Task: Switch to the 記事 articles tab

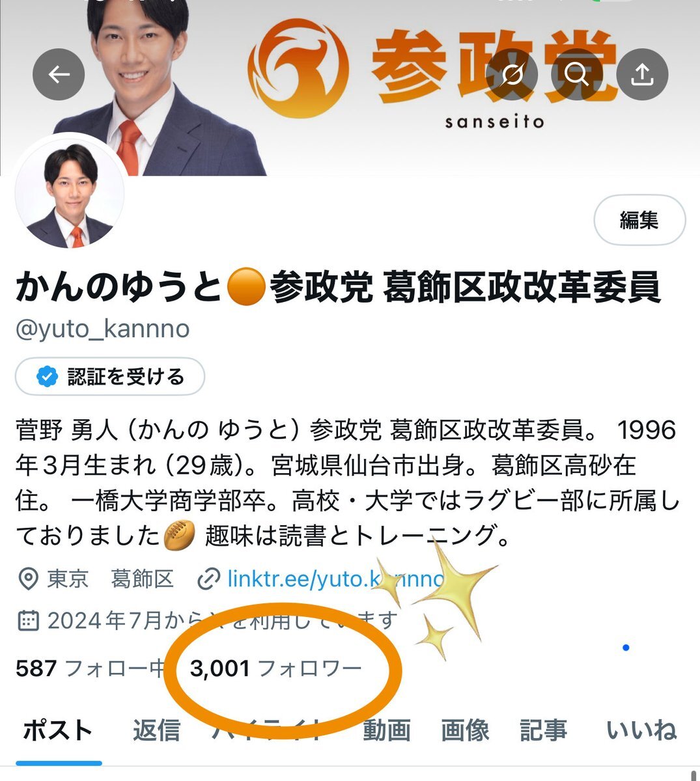Action: pos(543,730)
